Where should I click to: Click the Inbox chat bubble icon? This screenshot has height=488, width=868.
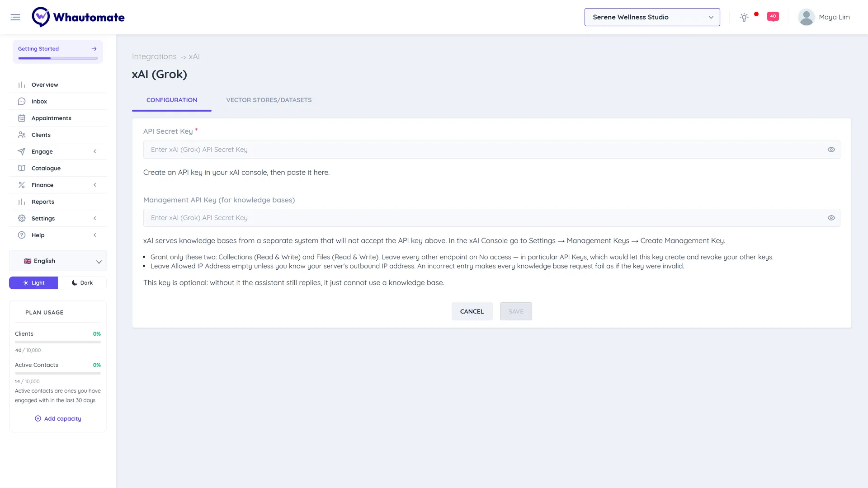point(22,102)
